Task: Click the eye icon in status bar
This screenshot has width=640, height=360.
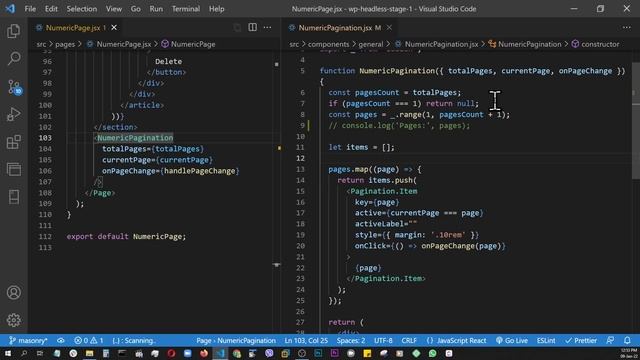Action: point(60,340)
